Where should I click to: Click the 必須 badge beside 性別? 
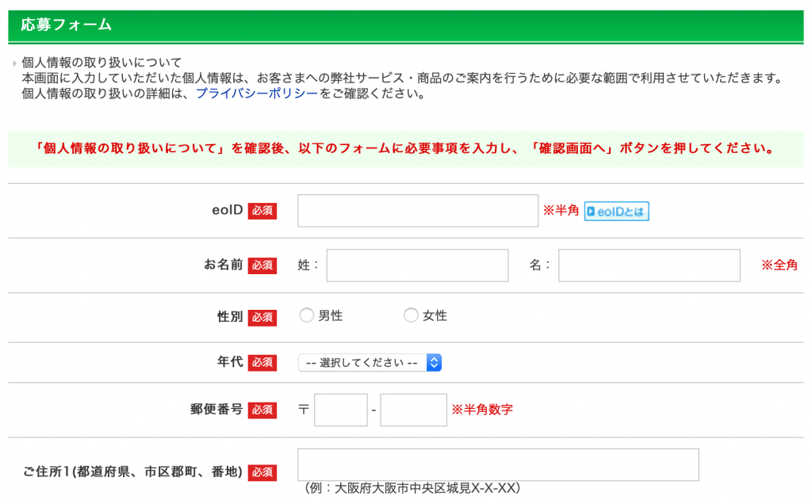262,317
